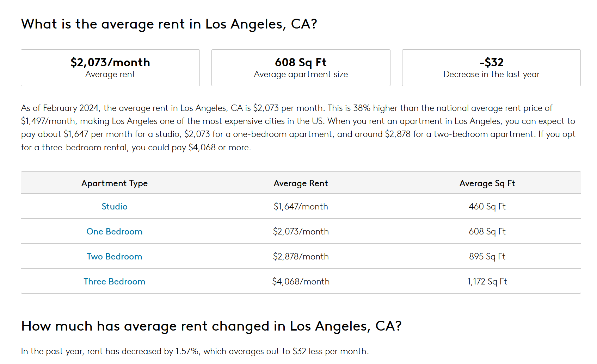Image resolution: width=597 pixels, height=364 pixels.
Task: Click the "How much has average rent changed" heading
Action: coord(211,326)
